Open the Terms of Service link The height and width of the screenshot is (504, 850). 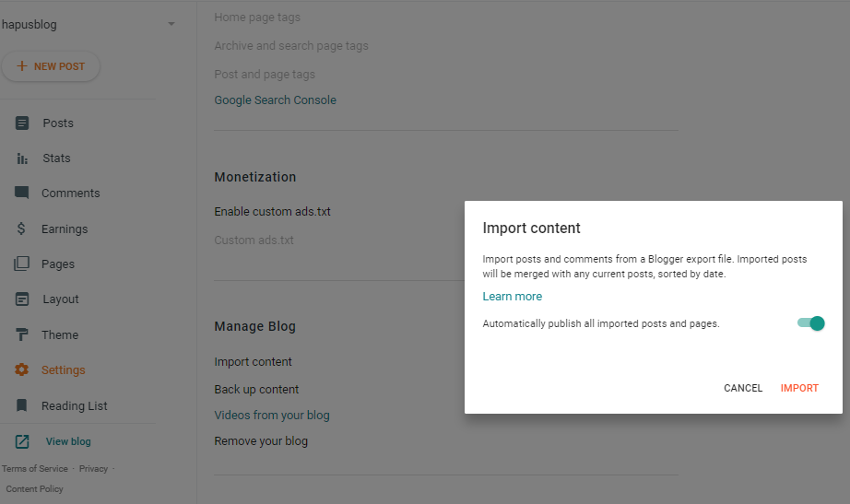[x=35, y=469]
